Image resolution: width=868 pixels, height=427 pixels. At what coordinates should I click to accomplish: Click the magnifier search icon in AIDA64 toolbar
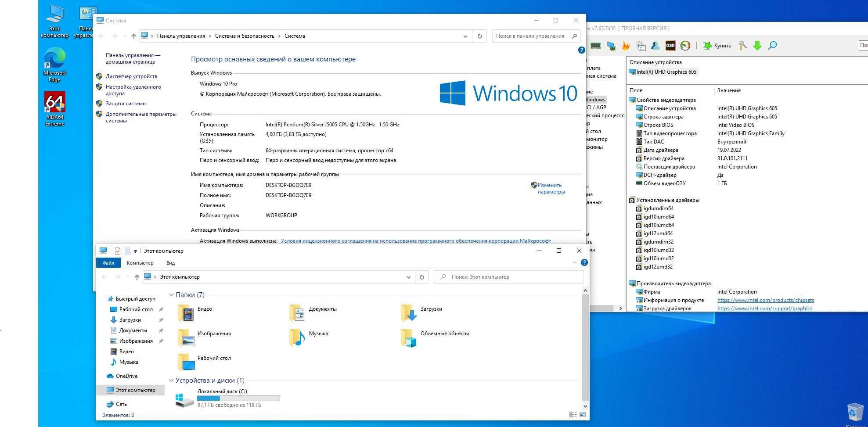tap(772, 46)
